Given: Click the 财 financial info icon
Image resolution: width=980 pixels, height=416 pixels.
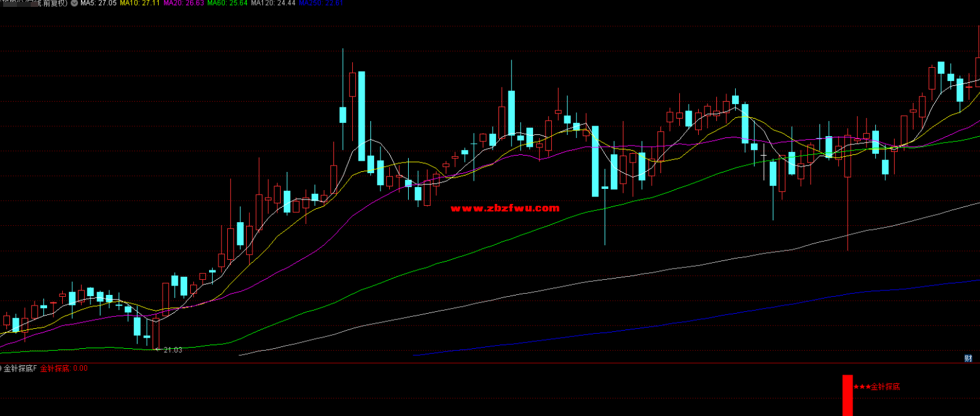Looking at the screenshot, I should (968, 358).
